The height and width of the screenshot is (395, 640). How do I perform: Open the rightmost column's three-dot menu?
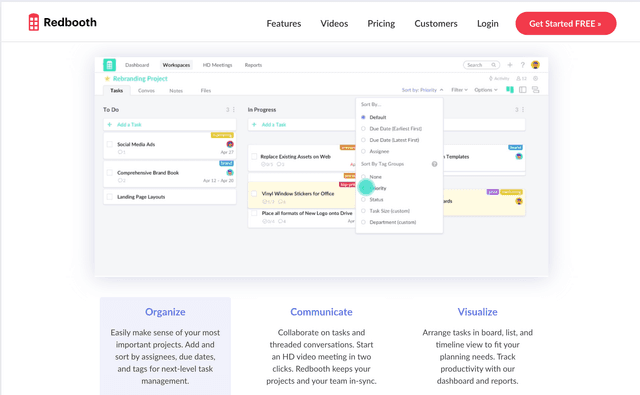(523, 110)
